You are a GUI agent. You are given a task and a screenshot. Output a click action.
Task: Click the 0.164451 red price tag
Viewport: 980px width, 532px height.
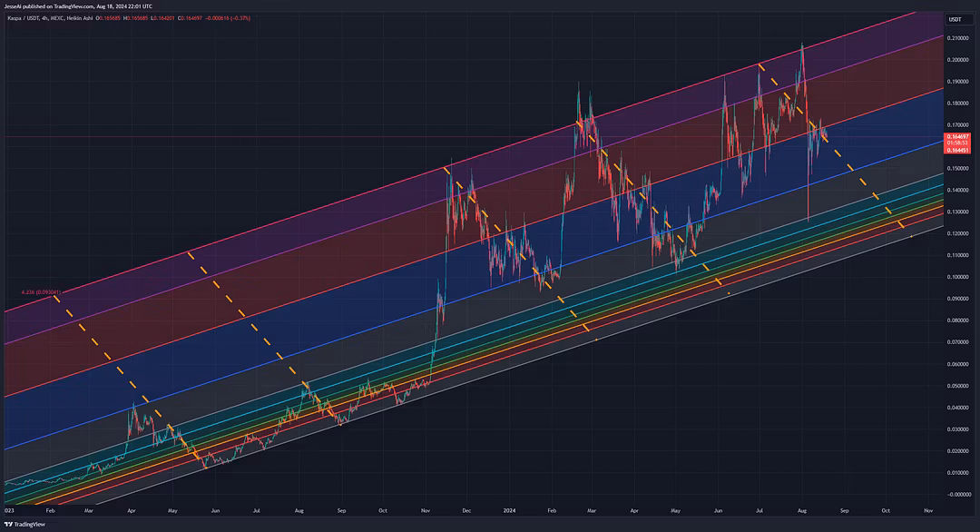(956, 150)
